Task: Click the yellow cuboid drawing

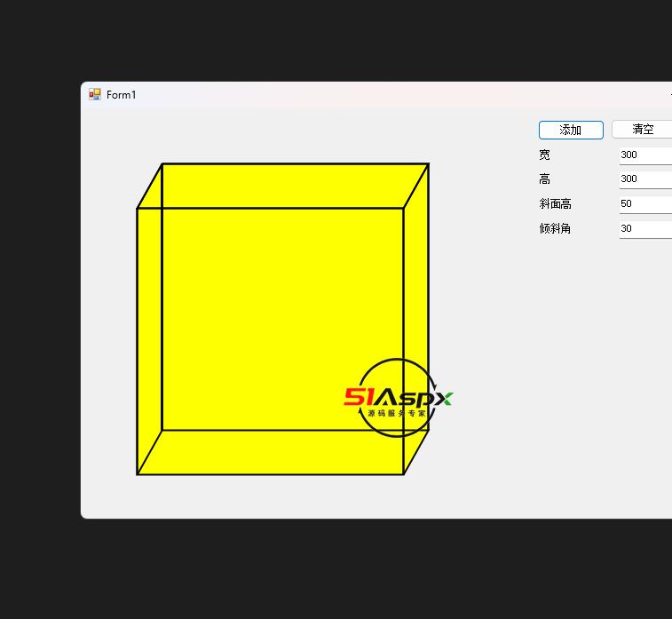Action: (282, 319)
